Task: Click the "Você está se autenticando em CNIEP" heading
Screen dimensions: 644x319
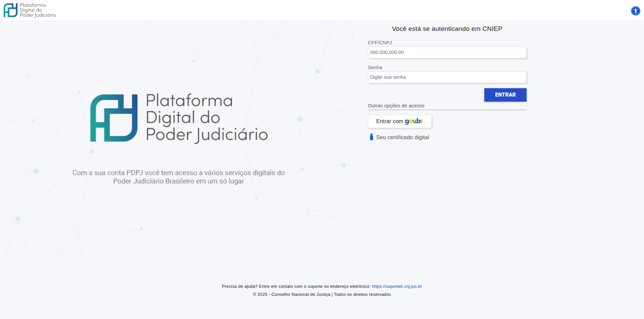Action: coord(446,29)
